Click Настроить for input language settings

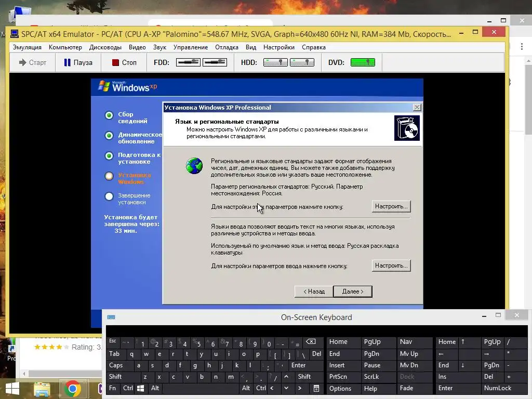click(x=391, y=265)
